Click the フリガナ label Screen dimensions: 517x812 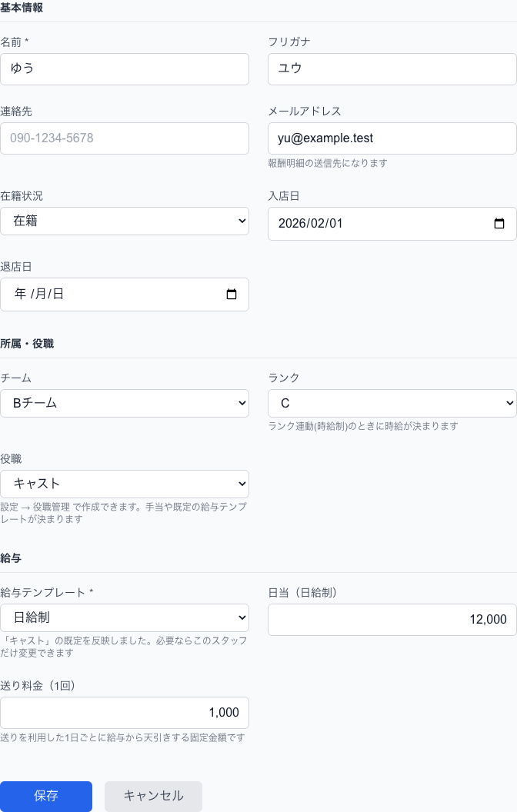(x=289, y=42)
